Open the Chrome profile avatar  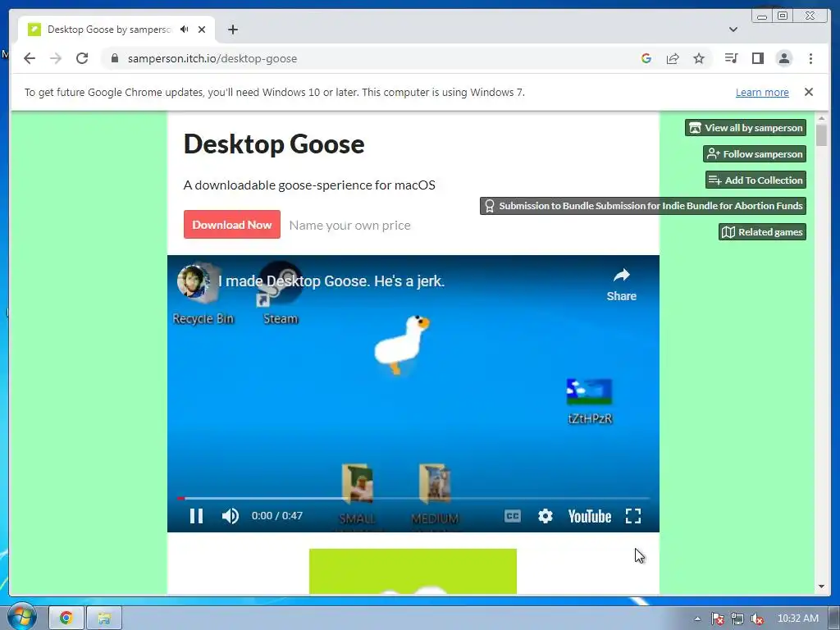click(x=783, y=58)
